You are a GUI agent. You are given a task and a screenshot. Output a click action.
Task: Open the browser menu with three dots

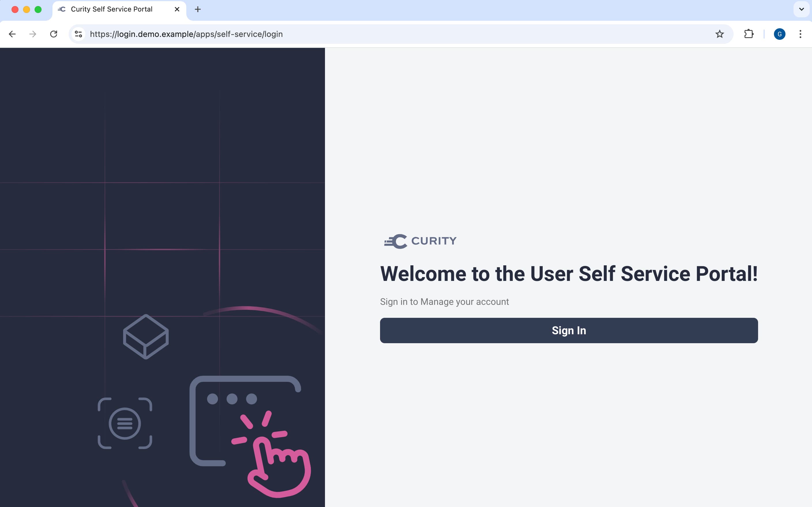click(800, 34)
